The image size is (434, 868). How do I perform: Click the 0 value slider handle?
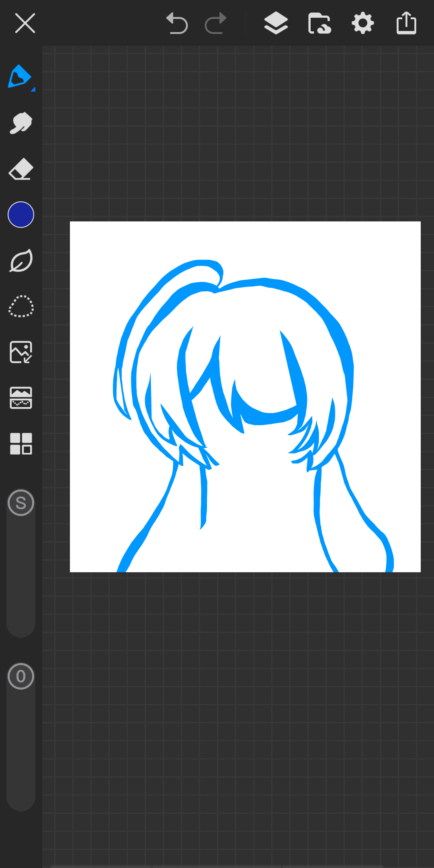tap(21, 676)
